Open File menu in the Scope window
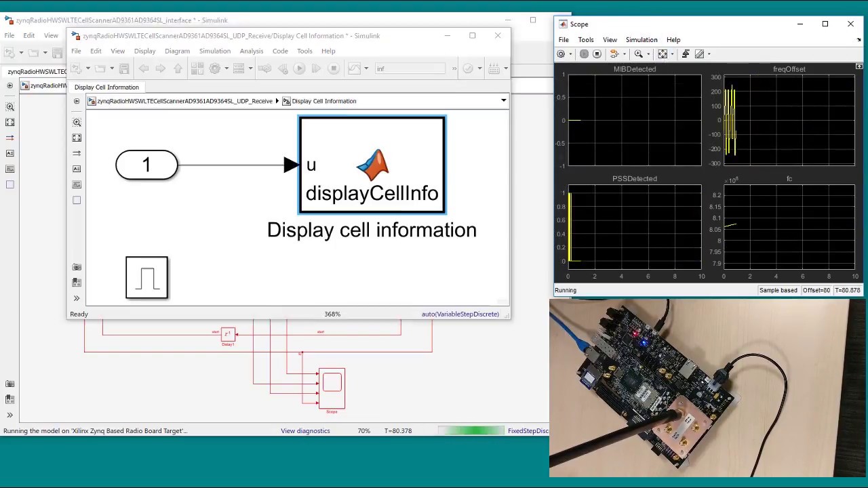The width and height of the screenshot is (868, 488). [x=564, y=40]
